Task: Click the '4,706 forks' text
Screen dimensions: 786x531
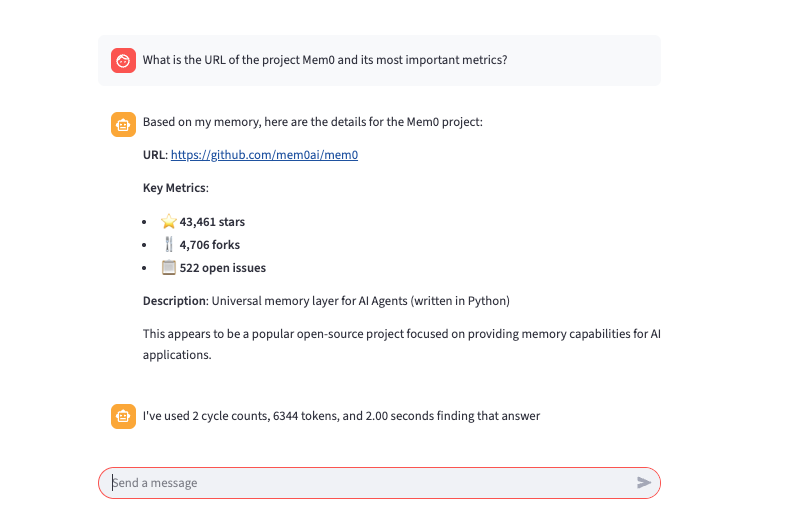Action: [x=210, y=245]
